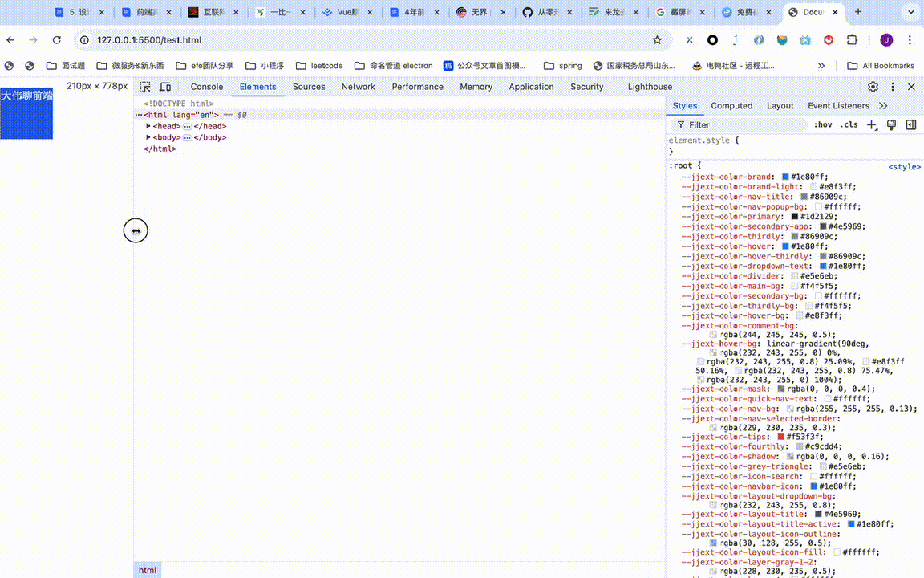This screenshot has width=924, height=578.
Task: Toggle the .cls element classes panel
Action: (x=849, y=125)
